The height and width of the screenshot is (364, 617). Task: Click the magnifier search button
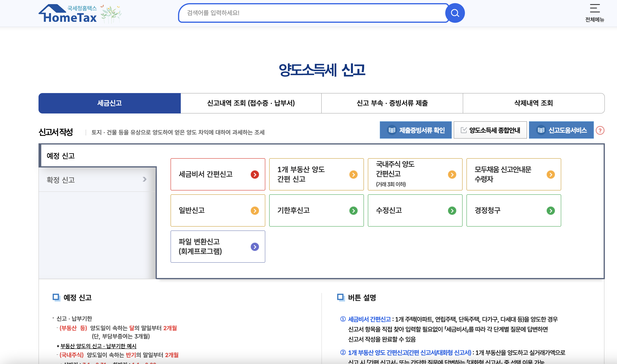coord(455,13)
